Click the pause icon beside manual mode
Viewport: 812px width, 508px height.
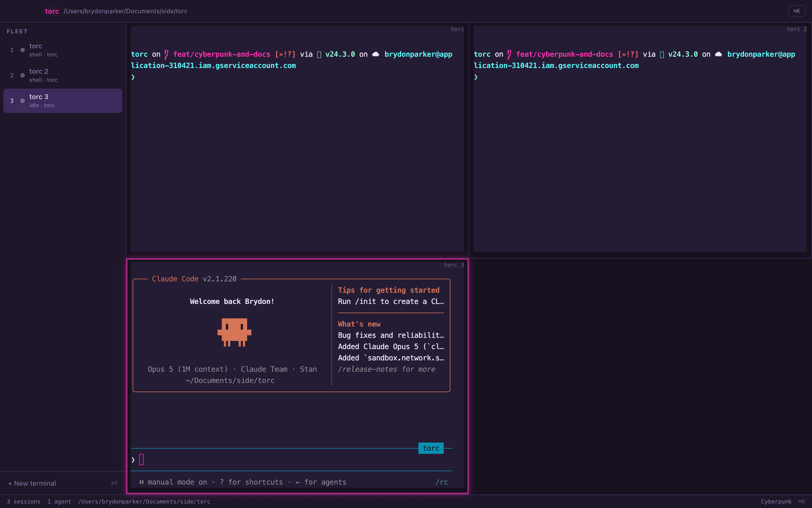pyautogui.click(x=142, y=482)
